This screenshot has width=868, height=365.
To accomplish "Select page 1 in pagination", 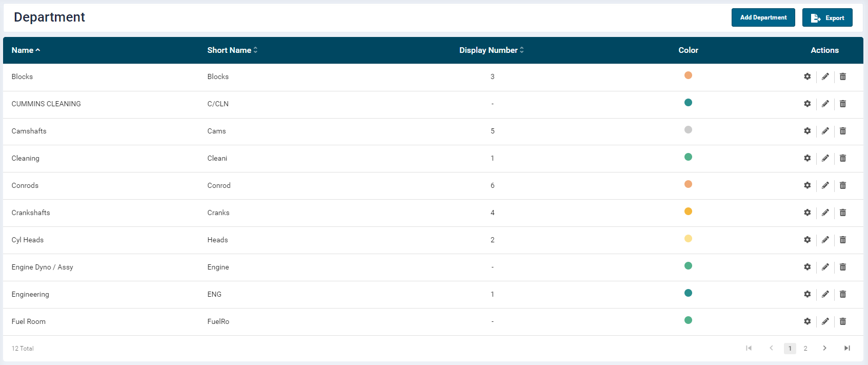I will (x=790, y=349).
